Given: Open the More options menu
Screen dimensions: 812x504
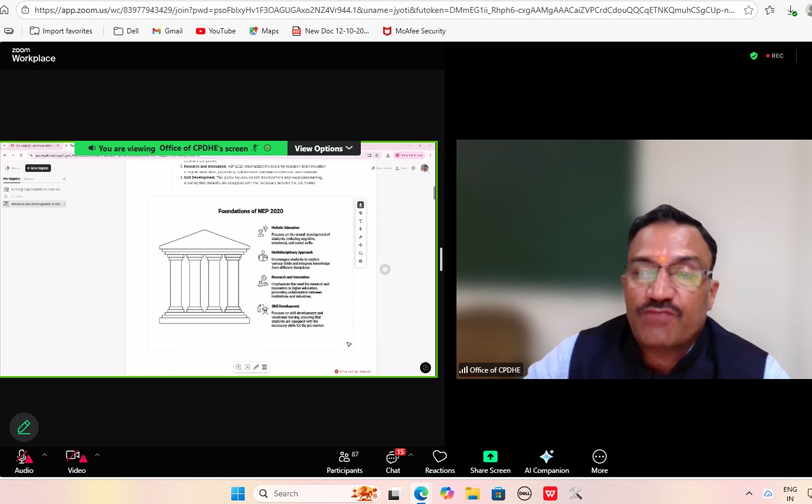Looking at the screenshot, I should pyautogui.click(x=599, y=462).
